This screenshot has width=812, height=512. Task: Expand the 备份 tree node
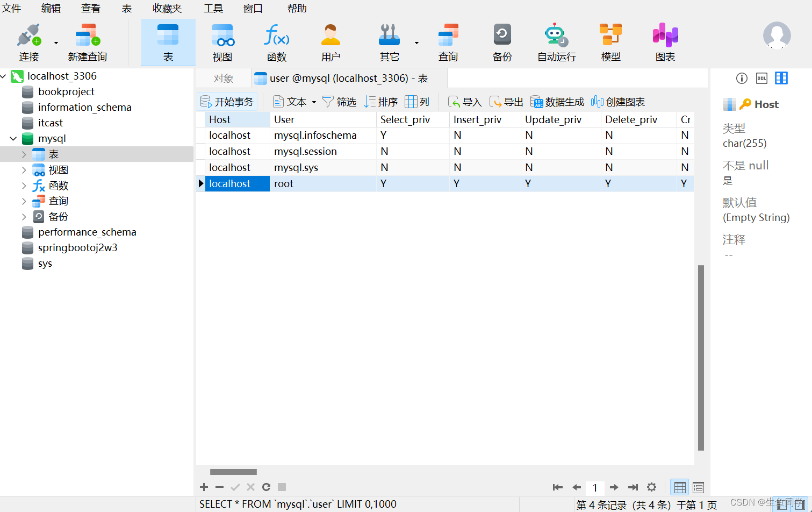[24, 217]
